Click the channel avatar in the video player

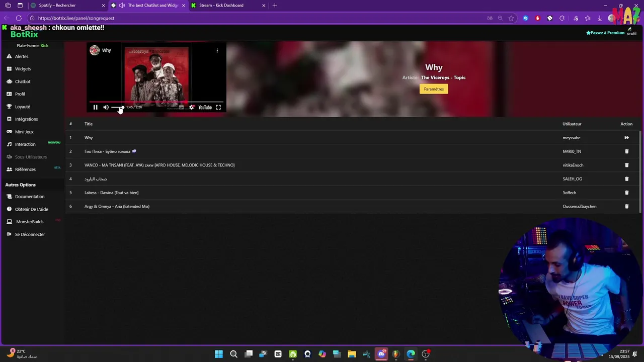point(95,50)
